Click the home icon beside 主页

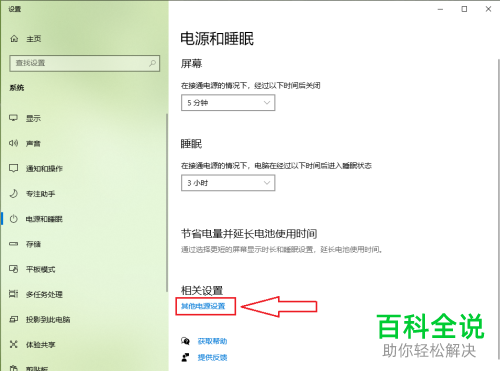(14, 39)
